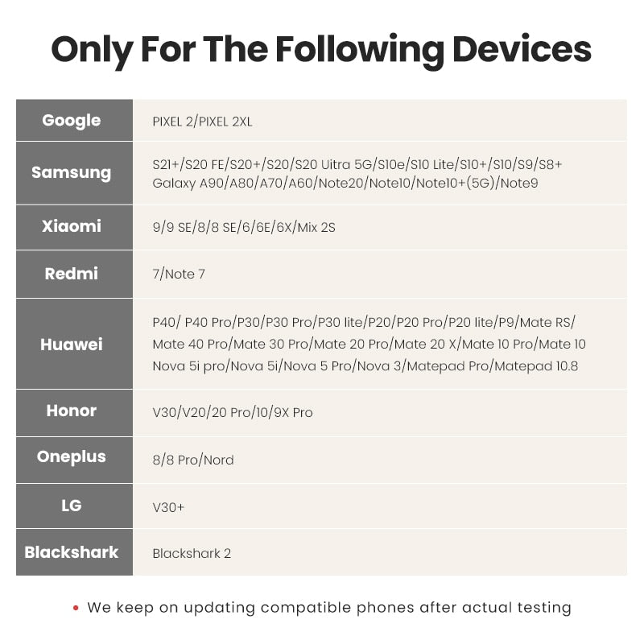Click Xiaomi 9/9 SE/8 model list
The height and width of the screenshot is (644, 644).
click(244, 227)
